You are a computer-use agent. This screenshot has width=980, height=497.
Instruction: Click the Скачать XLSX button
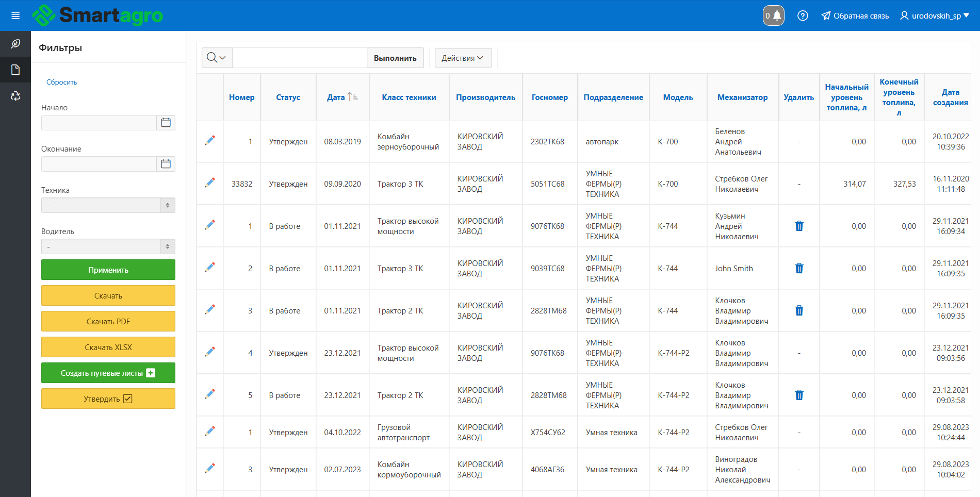coord(108,347)
